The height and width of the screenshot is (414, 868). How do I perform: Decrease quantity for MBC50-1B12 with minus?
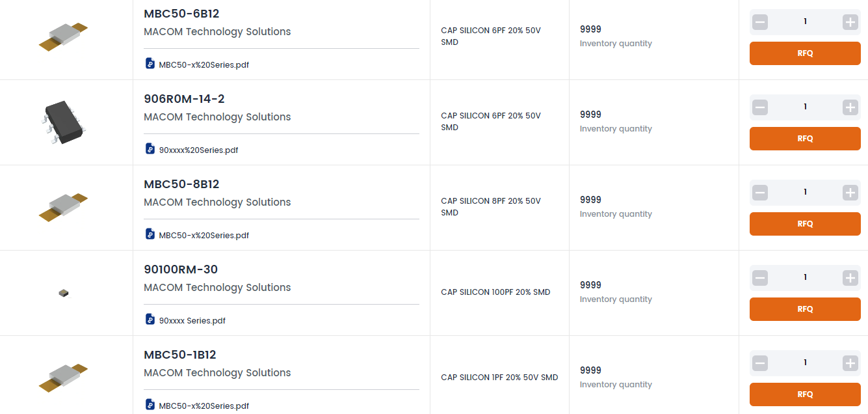[x=760, y=363]
